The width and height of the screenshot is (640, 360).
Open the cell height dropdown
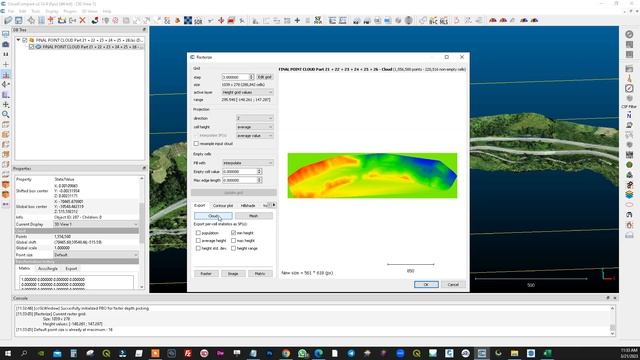pos(254,127)
